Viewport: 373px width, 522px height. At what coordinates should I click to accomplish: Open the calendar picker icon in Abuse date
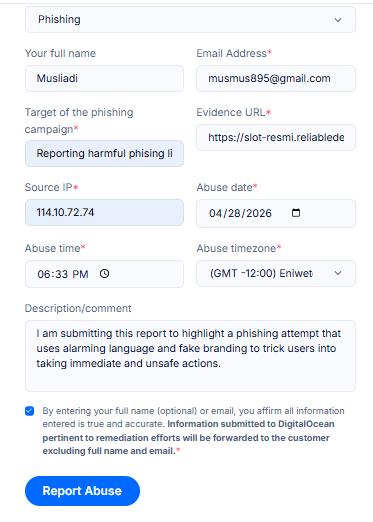pyautogui.click(x=296, y=213)
